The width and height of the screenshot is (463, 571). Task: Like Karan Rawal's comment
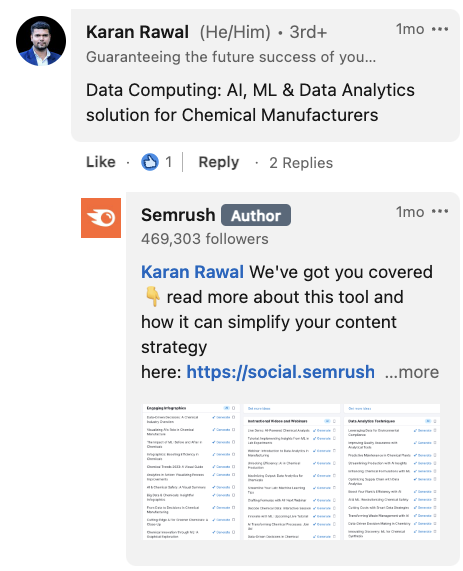pos(101,162)
